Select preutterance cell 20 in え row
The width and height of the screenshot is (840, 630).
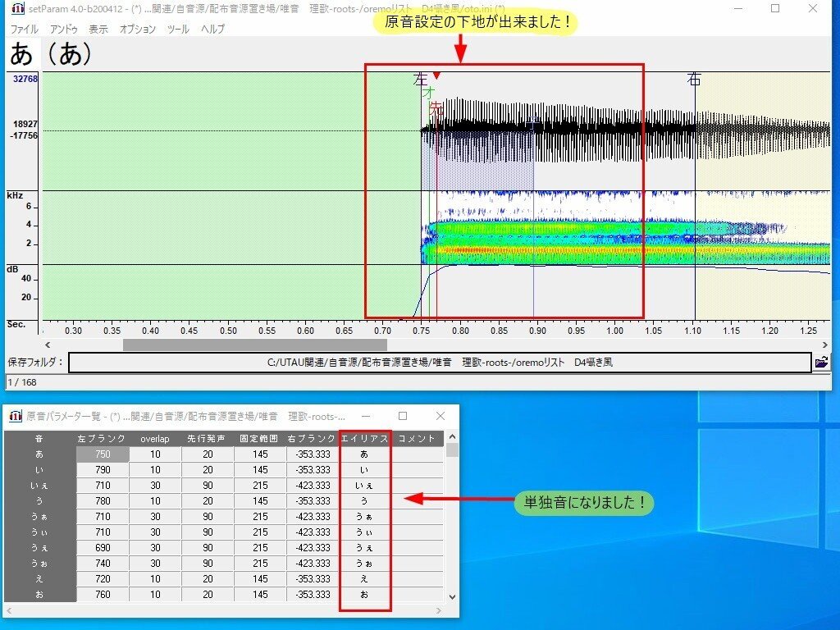(208, 578)
